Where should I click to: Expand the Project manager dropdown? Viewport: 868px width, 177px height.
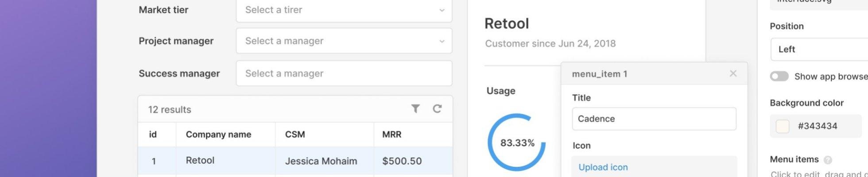click(x=344, y=41)
